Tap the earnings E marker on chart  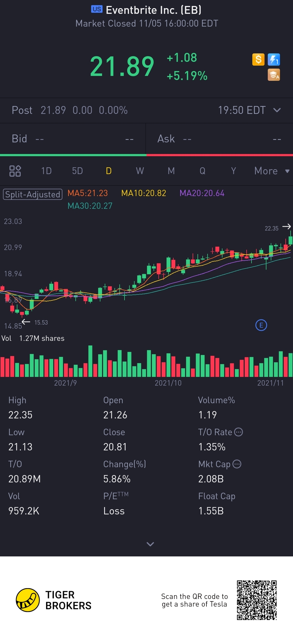tap(261, 325)
